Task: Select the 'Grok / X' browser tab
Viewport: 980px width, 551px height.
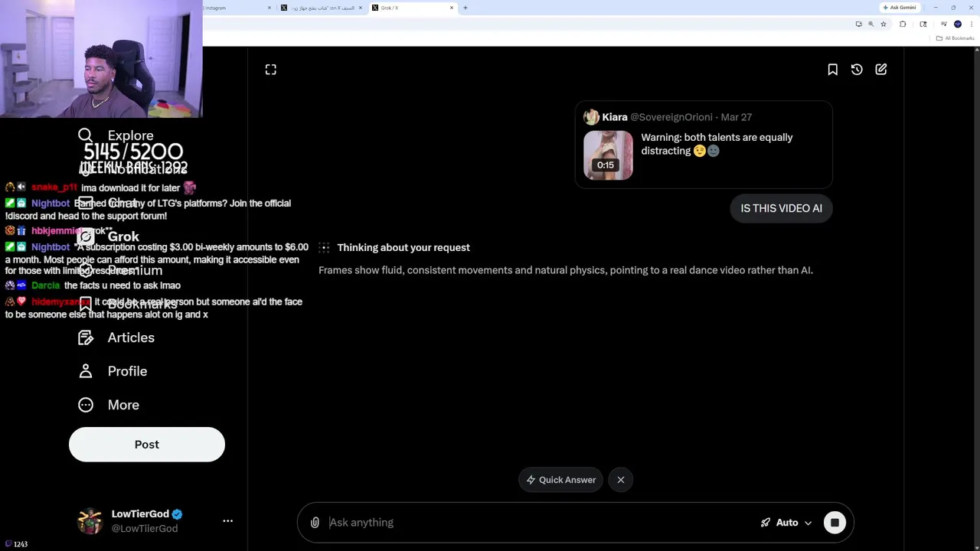Action: click(x=412, y=8)
